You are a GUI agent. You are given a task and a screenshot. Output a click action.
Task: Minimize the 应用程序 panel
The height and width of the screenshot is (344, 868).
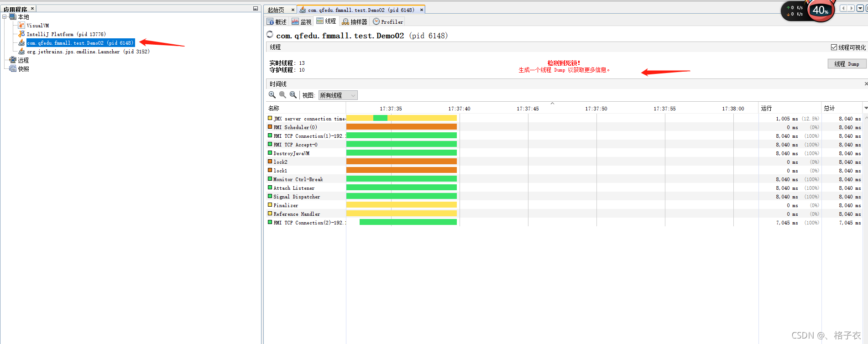tap(256, 9)
